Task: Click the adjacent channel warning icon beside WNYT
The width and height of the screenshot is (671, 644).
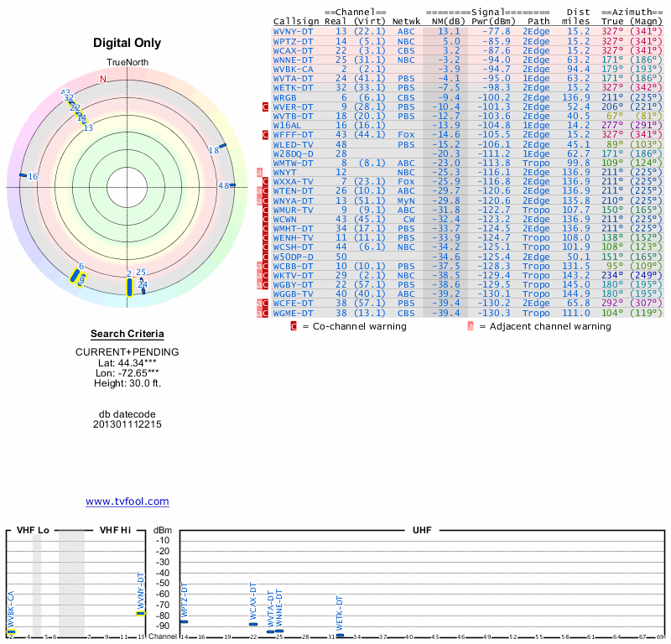Action: click(x=260, y=172)
